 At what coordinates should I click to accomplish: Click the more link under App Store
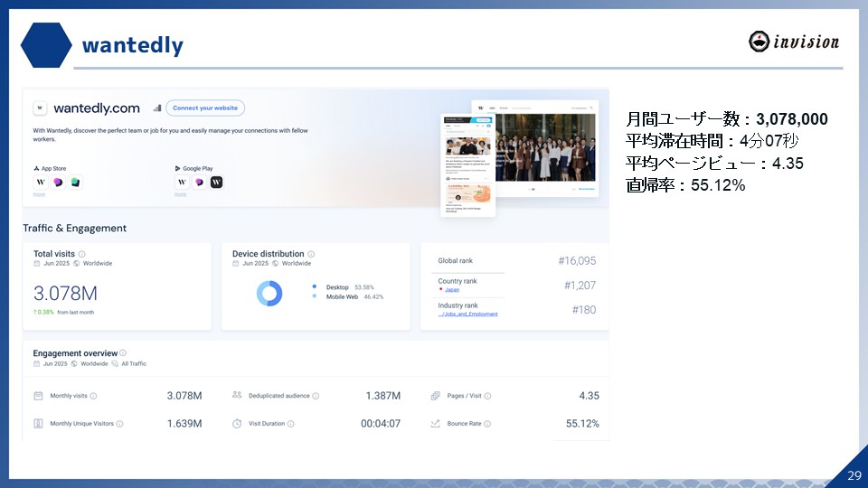pos(39,195)
